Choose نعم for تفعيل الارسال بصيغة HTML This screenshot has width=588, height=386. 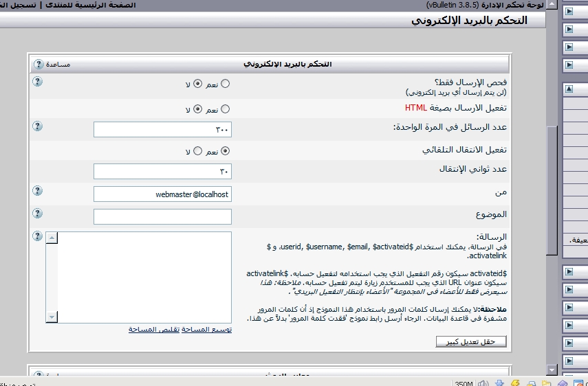tap(224, 109)
